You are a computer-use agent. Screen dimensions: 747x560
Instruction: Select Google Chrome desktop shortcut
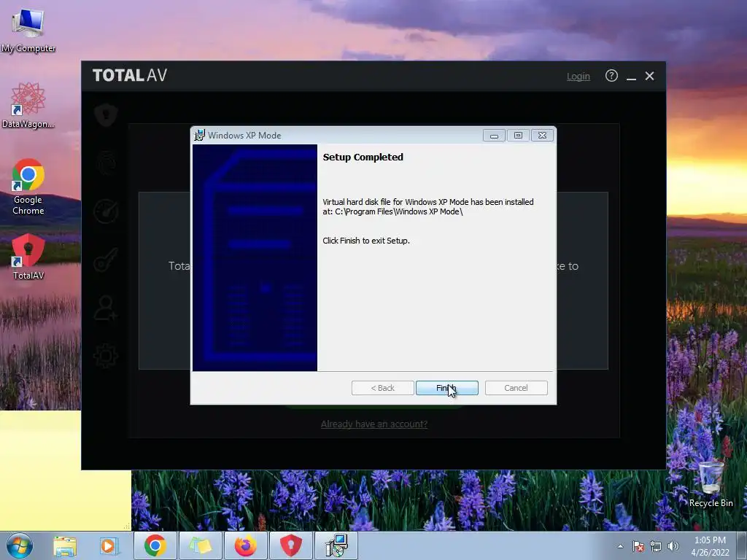pos(28,187)
